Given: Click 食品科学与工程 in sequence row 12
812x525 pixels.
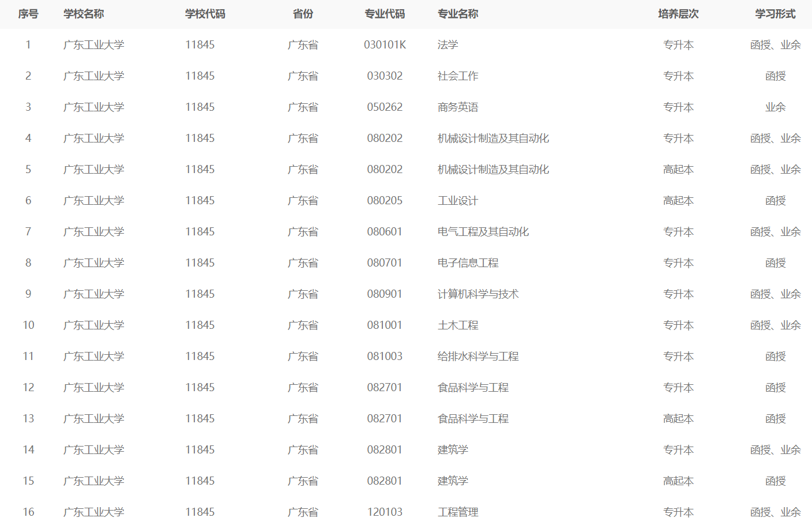Looking at the screenshot, I should (473, 388).
